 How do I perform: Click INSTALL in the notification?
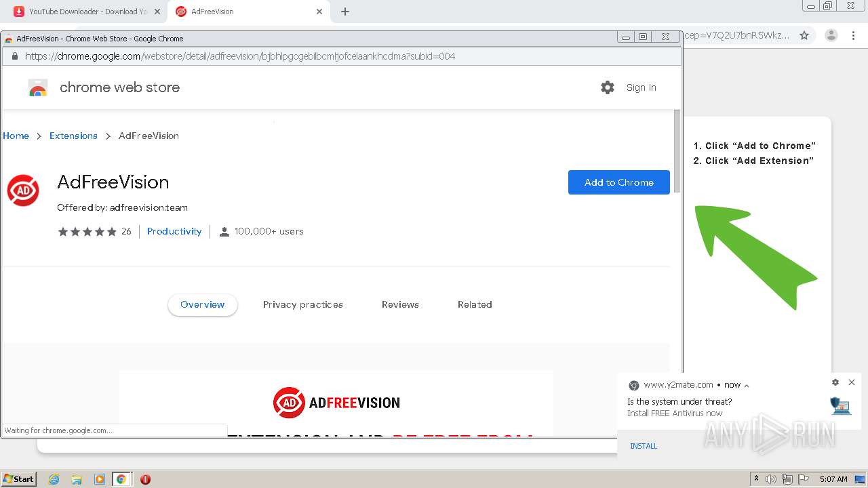pyautogui.click(x=644, y=446)
